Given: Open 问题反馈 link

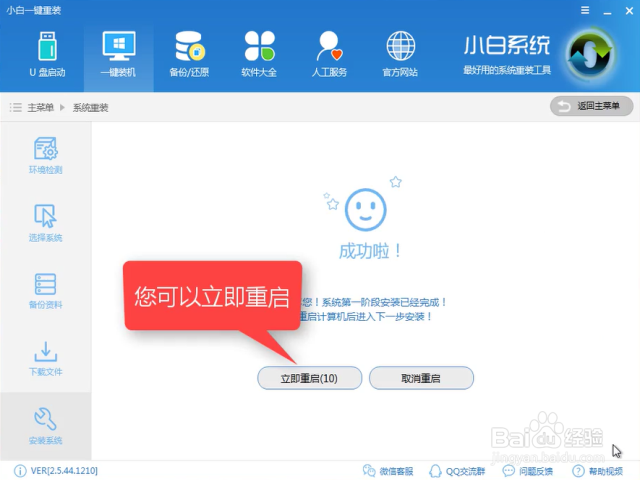Looking at the screenshot, I should click(527, 471).
